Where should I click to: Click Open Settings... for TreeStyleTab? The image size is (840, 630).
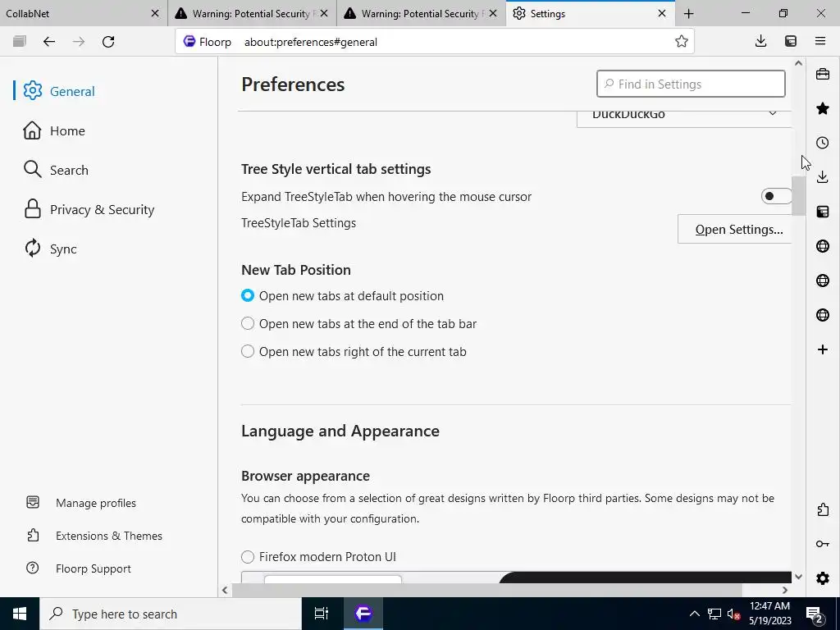tap(734, 230)
